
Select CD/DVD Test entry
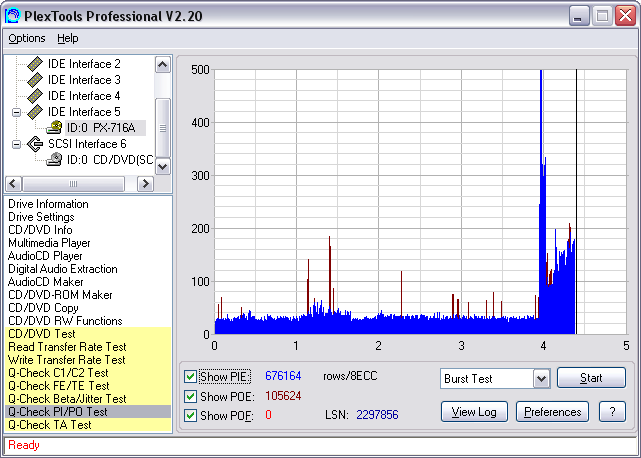(x=88, y=334)
